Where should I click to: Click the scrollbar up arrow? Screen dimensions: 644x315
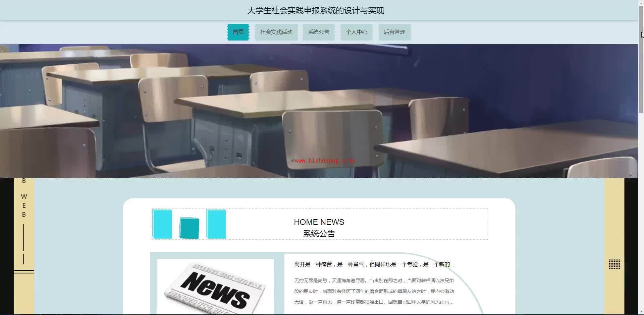(x=641, y=2)
